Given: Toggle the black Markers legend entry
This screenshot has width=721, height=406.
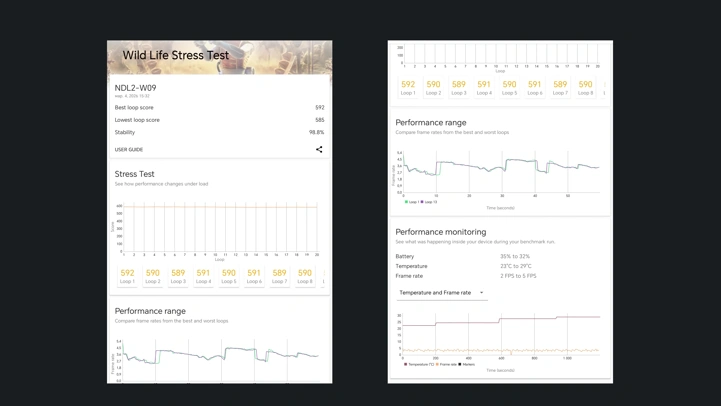Looking at the screenshot, I should (460, 364).
